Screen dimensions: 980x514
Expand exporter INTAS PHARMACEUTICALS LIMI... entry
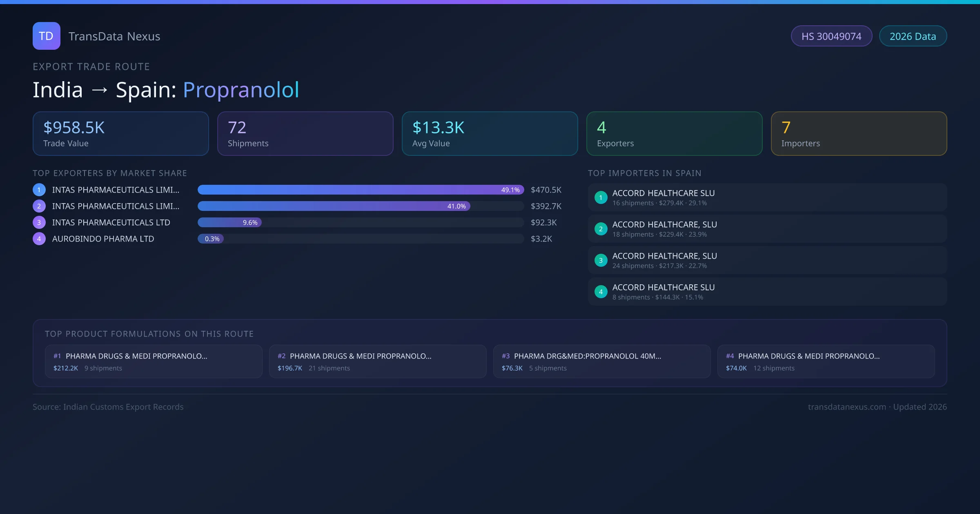[116, 189]
